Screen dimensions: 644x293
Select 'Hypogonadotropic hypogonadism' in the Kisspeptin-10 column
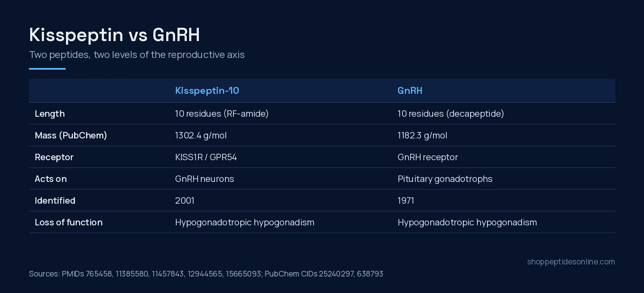point(245,223)
